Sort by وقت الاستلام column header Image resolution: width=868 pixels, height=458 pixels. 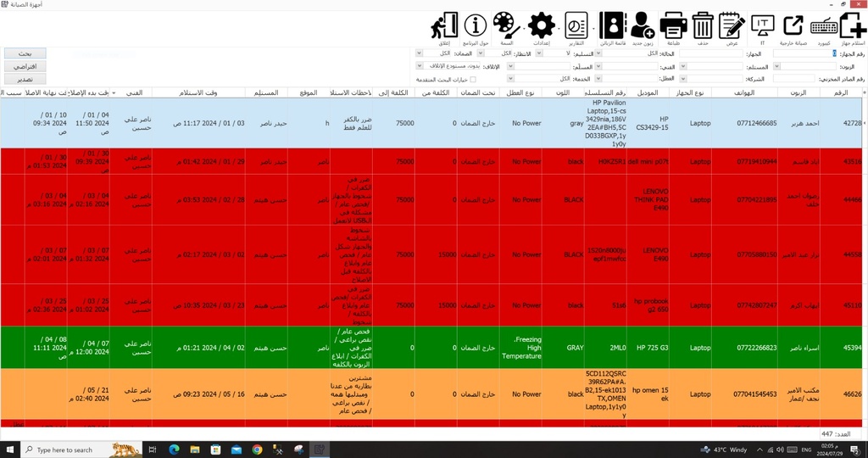(x=198, y=92)
